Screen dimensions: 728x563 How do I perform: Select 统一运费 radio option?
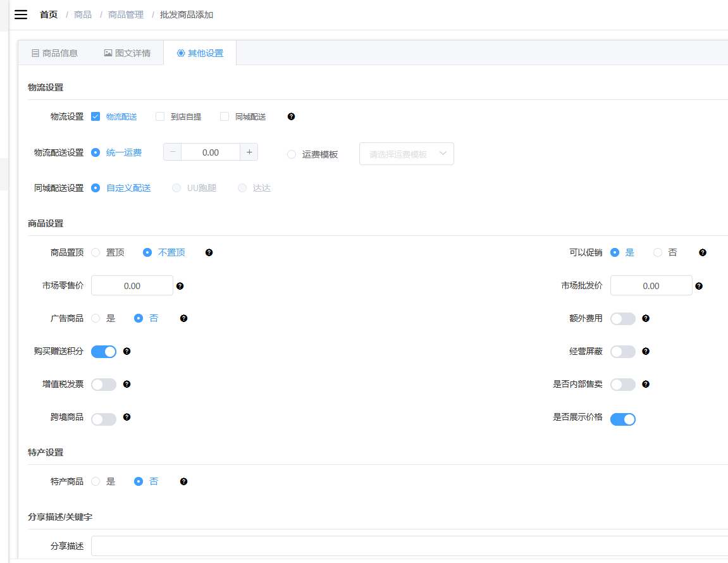(x=96, y=152)
